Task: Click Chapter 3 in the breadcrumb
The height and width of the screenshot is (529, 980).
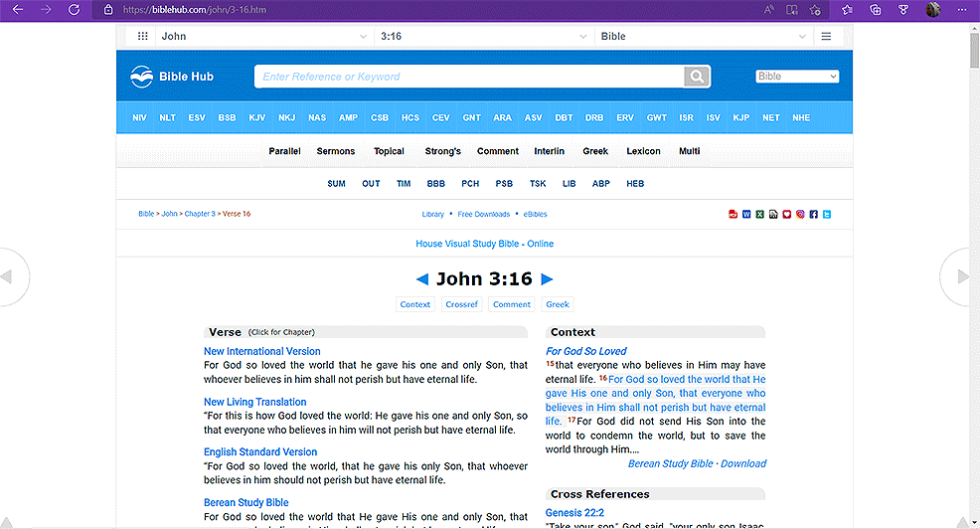Action: click(x=200, y=214)
